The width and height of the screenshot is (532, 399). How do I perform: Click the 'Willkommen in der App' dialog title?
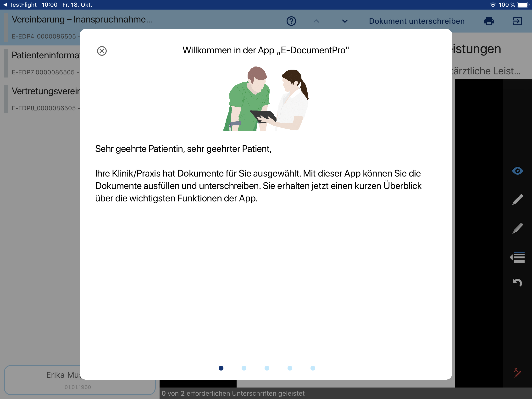click(x=266, y=50)
